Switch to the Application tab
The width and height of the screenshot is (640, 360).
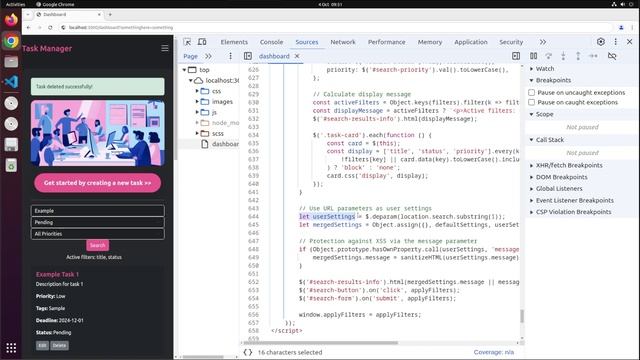tap(471, 42)
